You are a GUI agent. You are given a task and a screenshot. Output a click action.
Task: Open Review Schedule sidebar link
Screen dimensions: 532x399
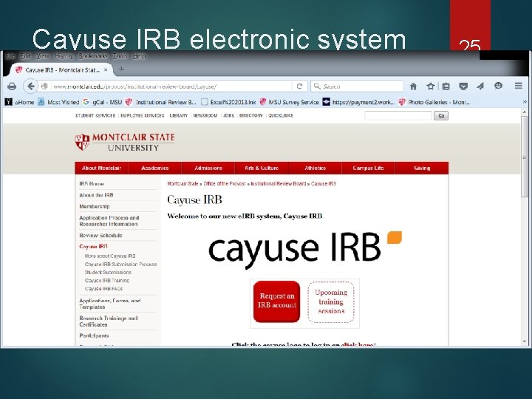[100, 235]
